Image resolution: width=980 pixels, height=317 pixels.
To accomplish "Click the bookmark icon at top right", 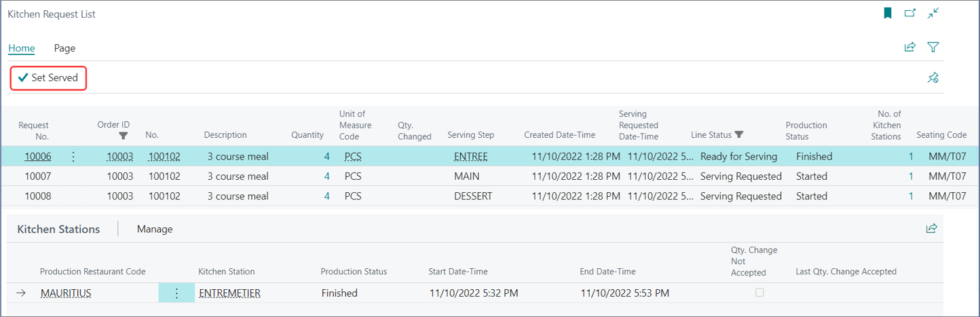I will pos(887,13).
